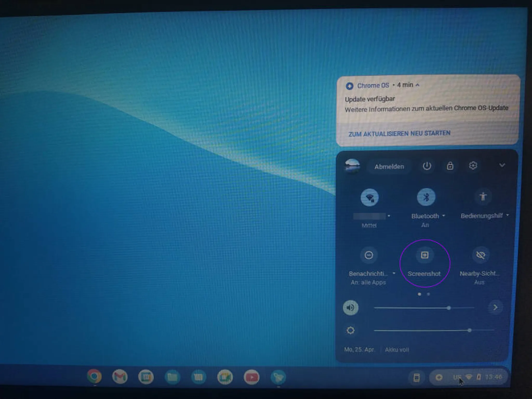This screenshot has width=532, height=399.
Task: Click 'An: alle Apps' notification status
Action: coord(368,282)
